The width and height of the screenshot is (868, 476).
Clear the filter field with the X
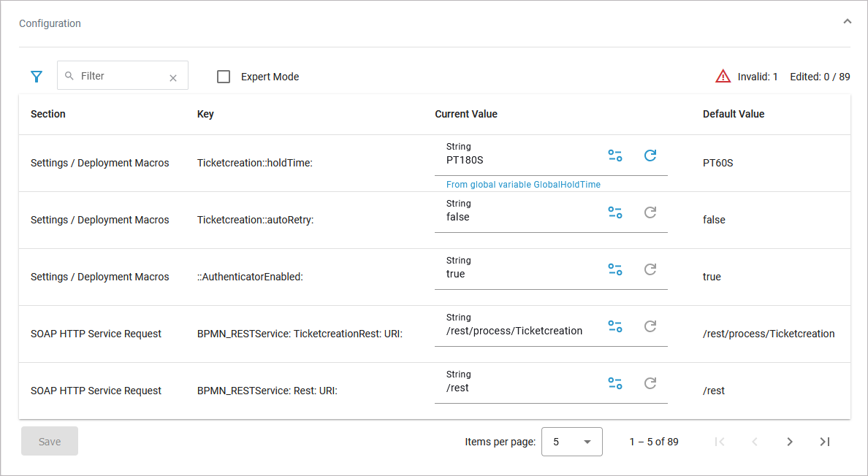(173, 78)
